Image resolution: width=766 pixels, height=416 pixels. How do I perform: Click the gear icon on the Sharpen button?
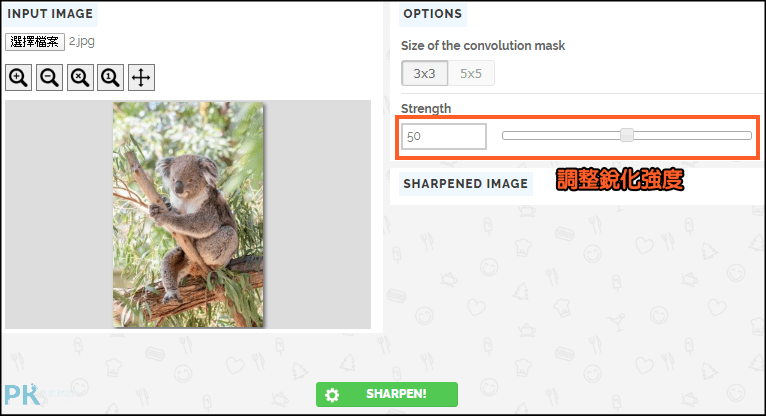point(332,395)
